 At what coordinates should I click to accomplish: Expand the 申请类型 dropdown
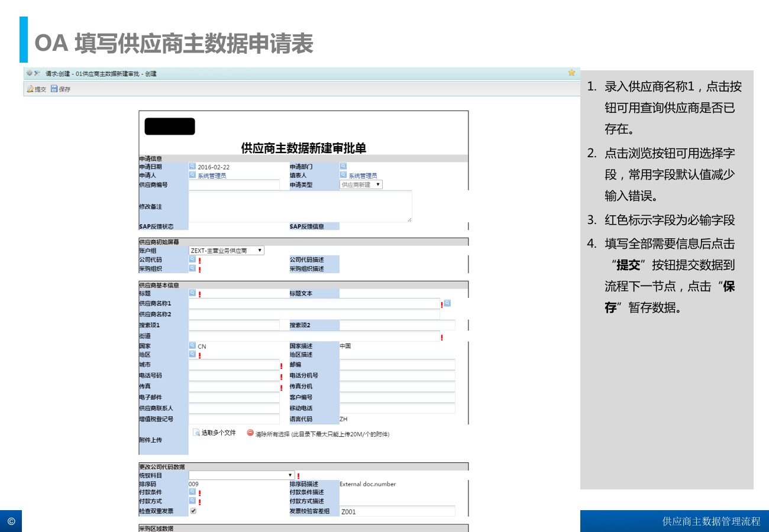tap(361, 184)
